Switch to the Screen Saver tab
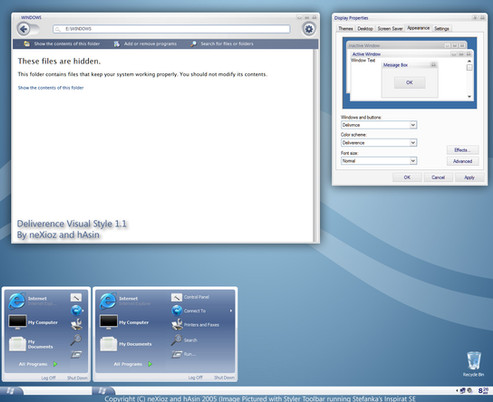 click(x=390, y=29)
